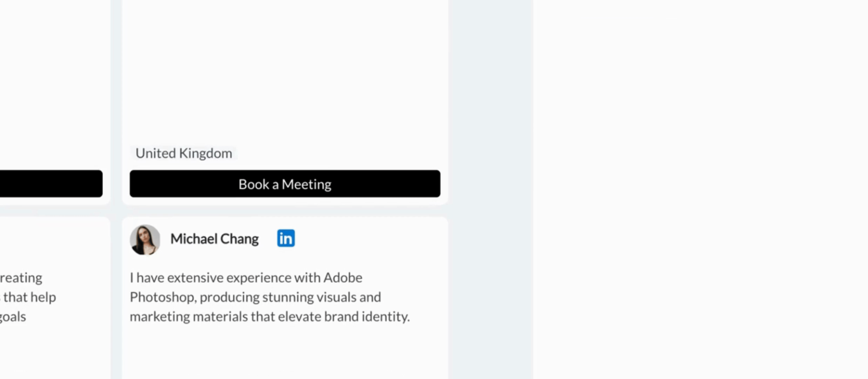
Task: Click the phrase "marketing materials" in the description
Action: [x=189, y=317]
